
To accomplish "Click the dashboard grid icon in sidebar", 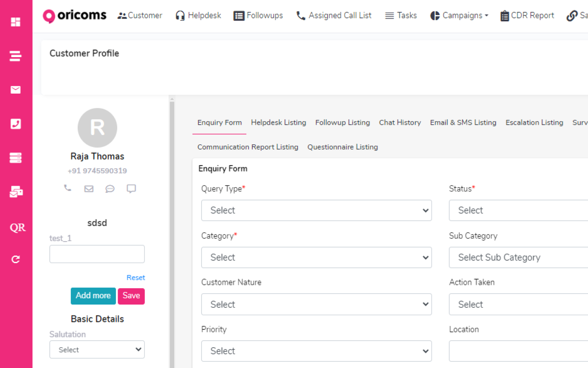I will [16, 22].
